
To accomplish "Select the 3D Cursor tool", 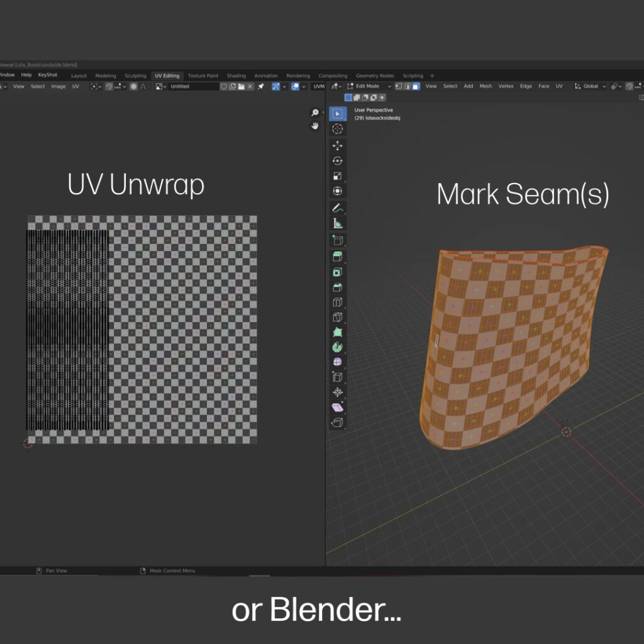I will [338, 129].
